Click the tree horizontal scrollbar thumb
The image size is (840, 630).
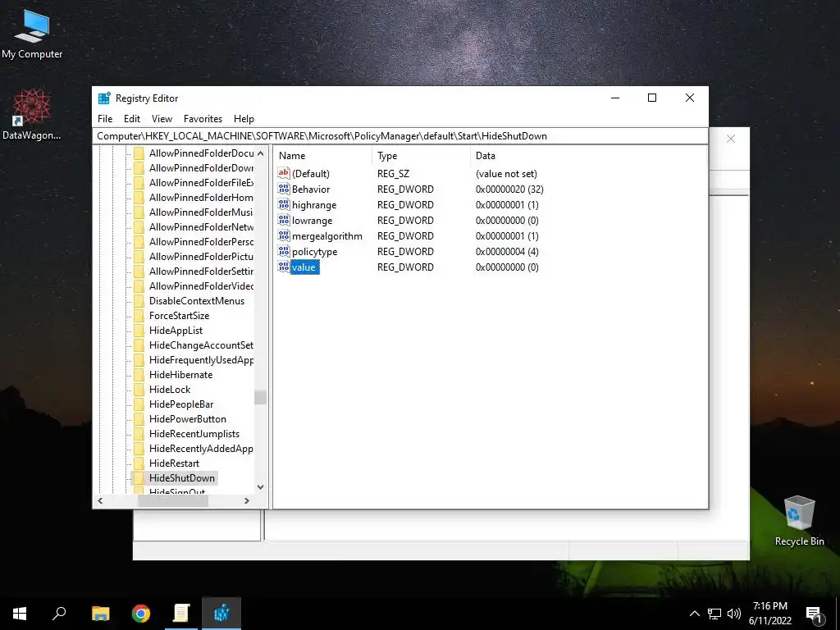(172, 500)
